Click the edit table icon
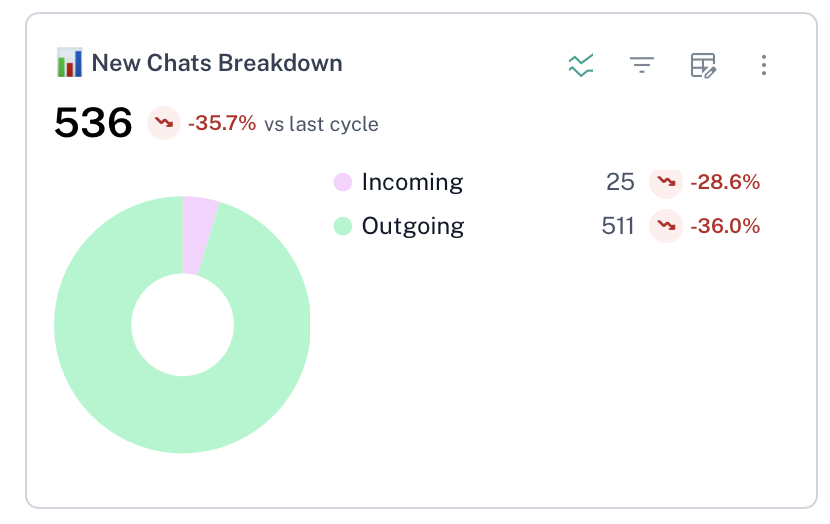The image size is (830, 524). pyautogui.click(x=704, y=66)
